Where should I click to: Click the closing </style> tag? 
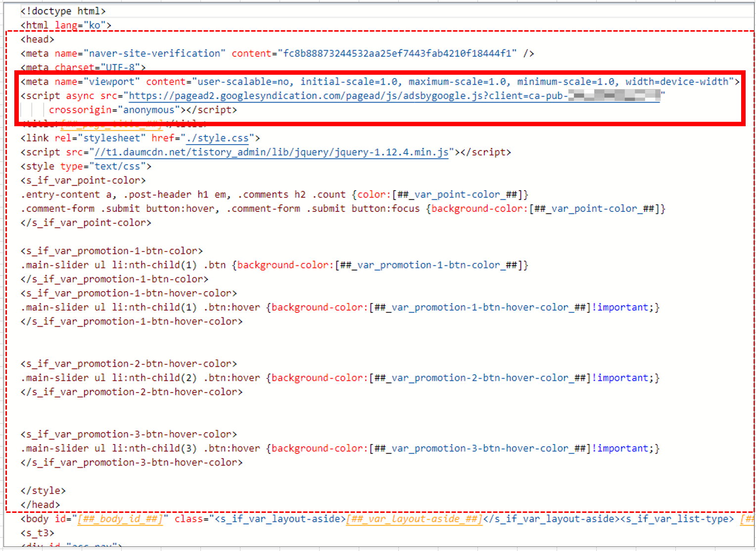pos(43,491)
